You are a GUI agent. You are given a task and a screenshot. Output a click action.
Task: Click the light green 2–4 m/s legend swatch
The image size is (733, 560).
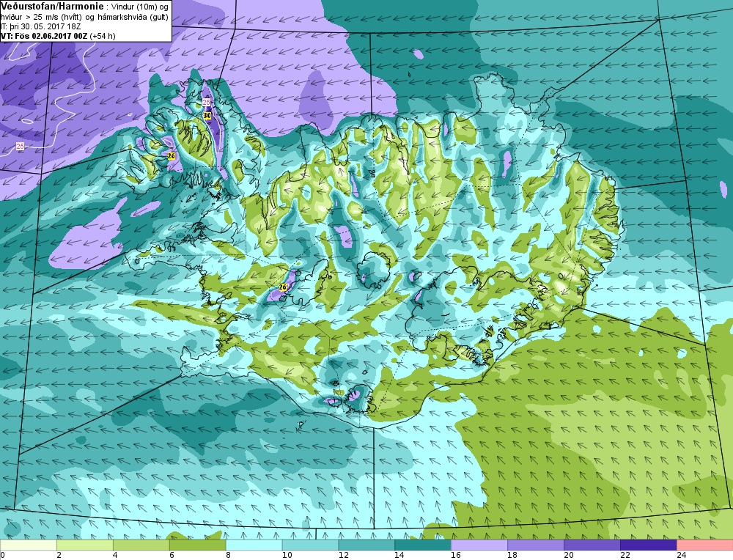[x=84, y=545]
